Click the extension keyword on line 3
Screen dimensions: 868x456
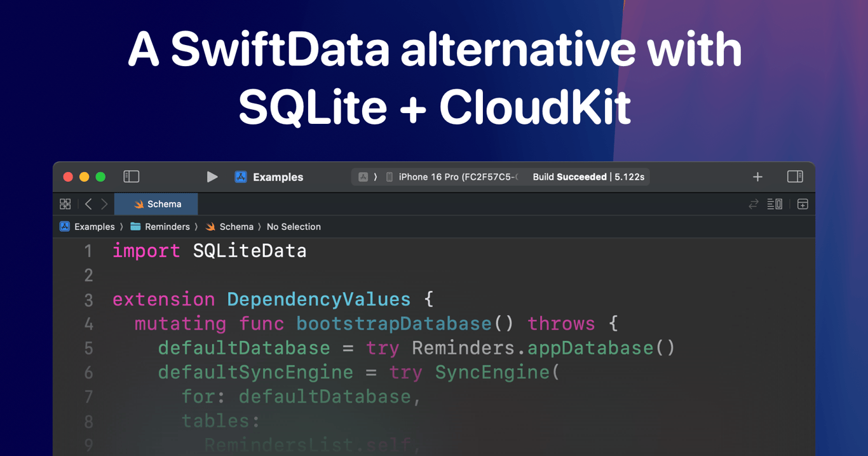[x=164, y=299]
